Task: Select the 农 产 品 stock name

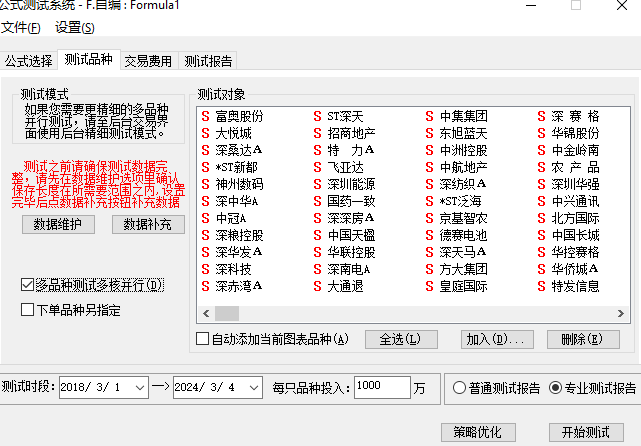Action: pyautogui.click(x=575, y=167)
